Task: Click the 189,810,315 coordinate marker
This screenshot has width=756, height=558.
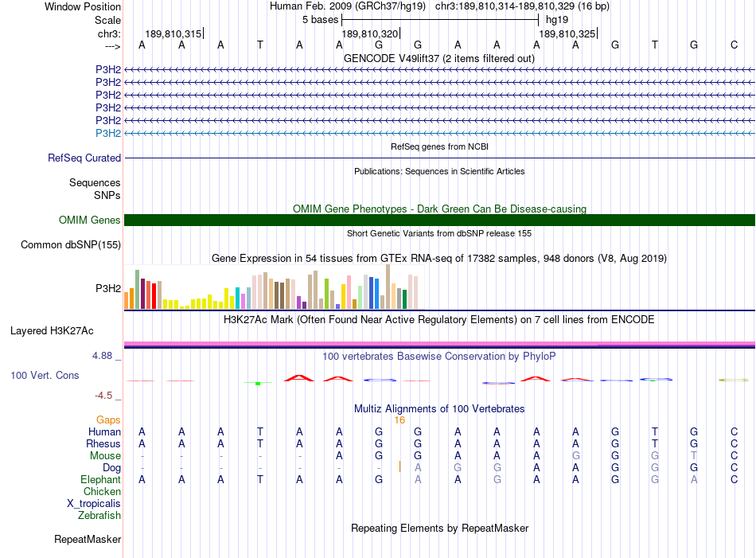Action: point(173,33)
